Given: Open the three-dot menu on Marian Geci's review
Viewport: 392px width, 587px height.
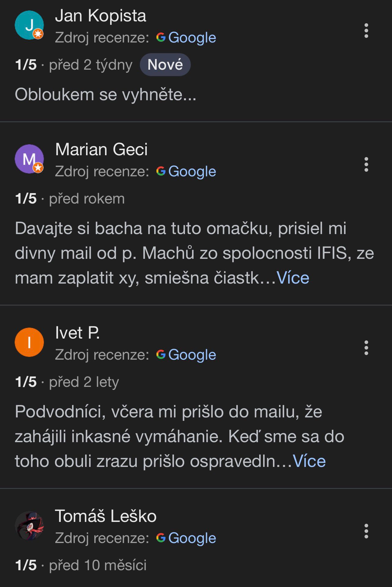Looking at the screenshot, I should pos(366,165).
